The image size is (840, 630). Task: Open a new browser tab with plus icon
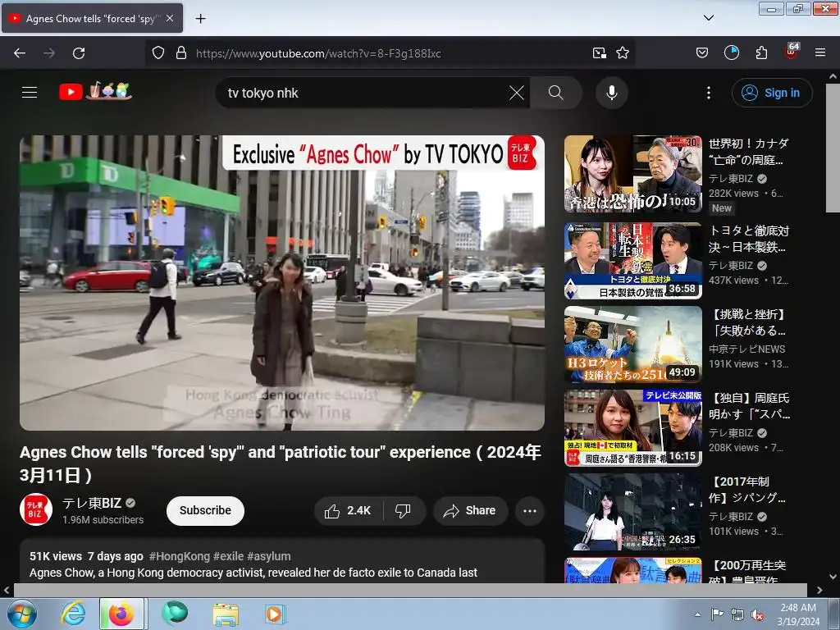point(200,19)
